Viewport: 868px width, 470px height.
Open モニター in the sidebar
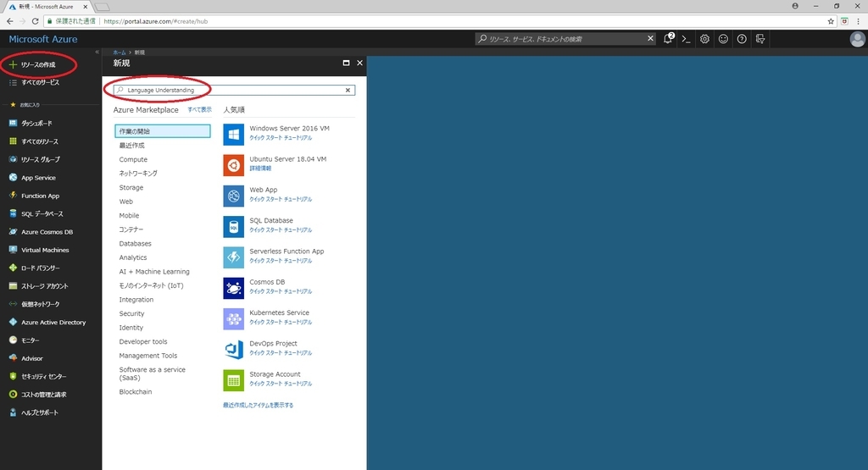point(30,340)
